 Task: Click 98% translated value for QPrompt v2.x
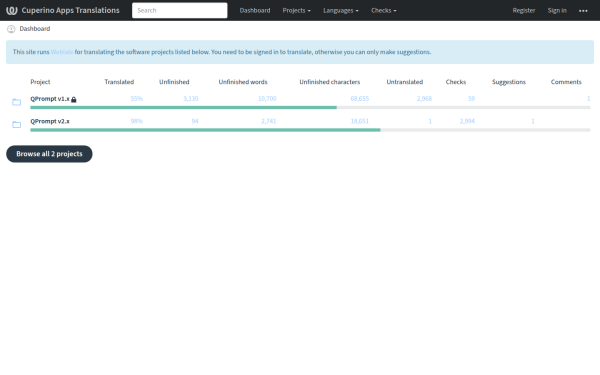tap(137, 121)
